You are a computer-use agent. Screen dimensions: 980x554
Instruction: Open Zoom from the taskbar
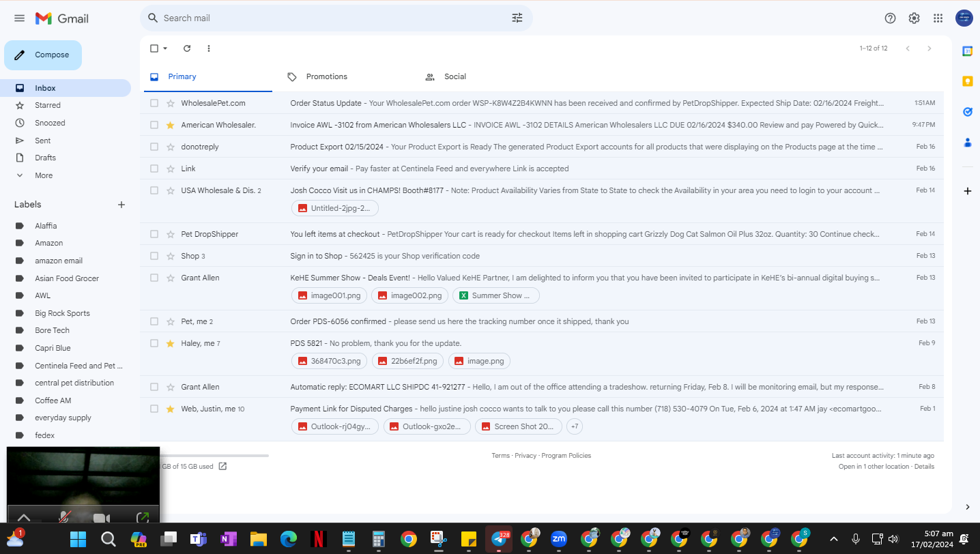click(559, 539)
